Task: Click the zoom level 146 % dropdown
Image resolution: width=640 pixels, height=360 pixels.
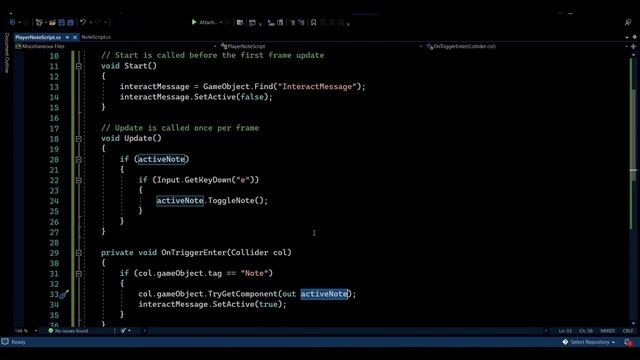Action: (x=26, y=331)
